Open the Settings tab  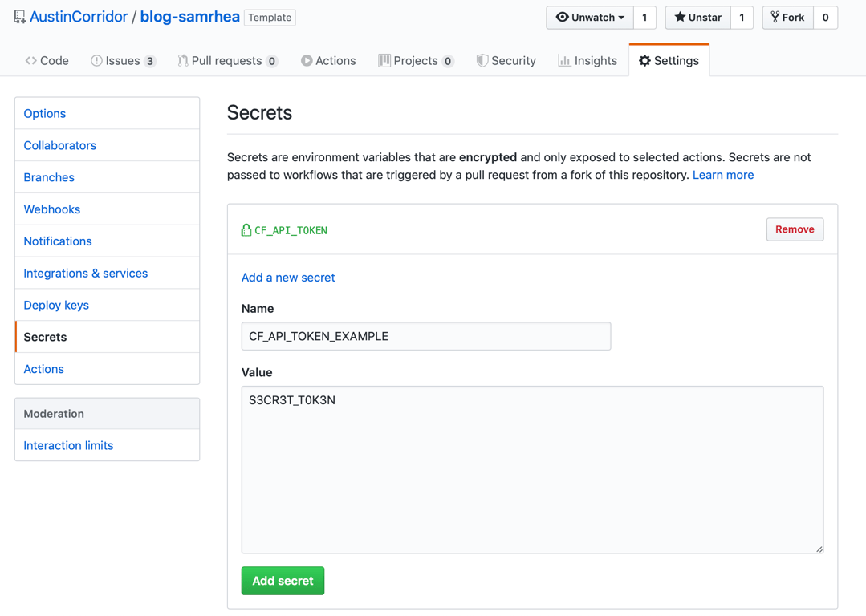click(669, 60)
